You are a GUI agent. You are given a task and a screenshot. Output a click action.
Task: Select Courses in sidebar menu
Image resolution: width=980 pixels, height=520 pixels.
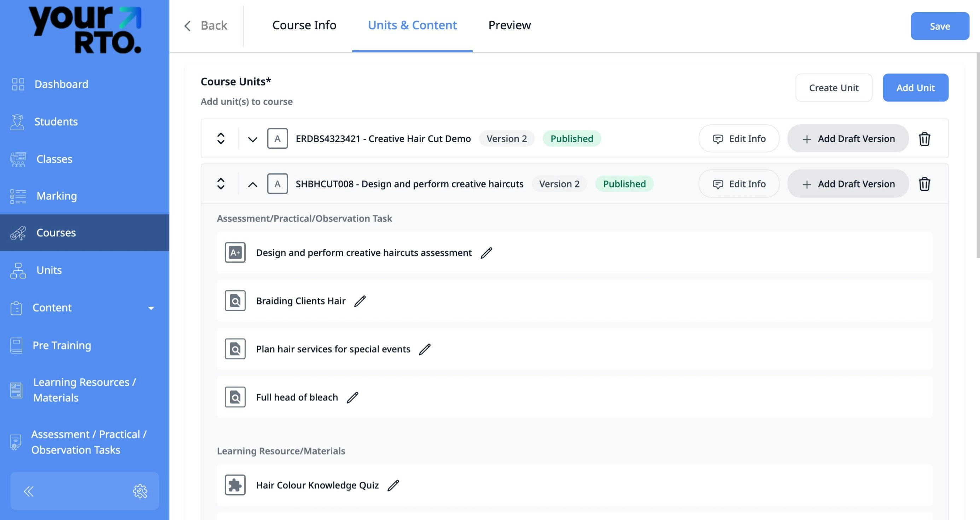click(x=84, y=233)
